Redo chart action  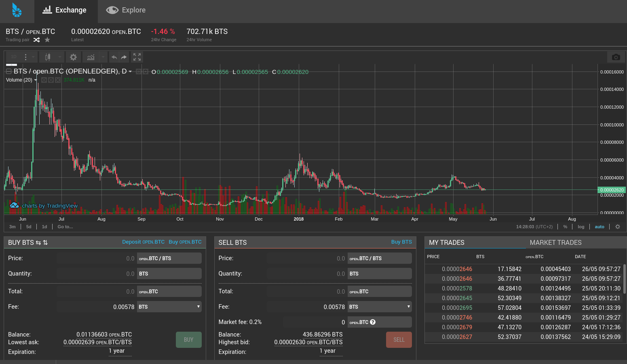point(124,57)
